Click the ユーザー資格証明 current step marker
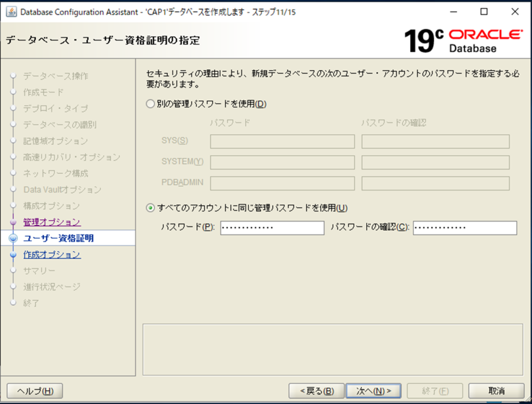532x404 pixels. (x=14, y=239)
